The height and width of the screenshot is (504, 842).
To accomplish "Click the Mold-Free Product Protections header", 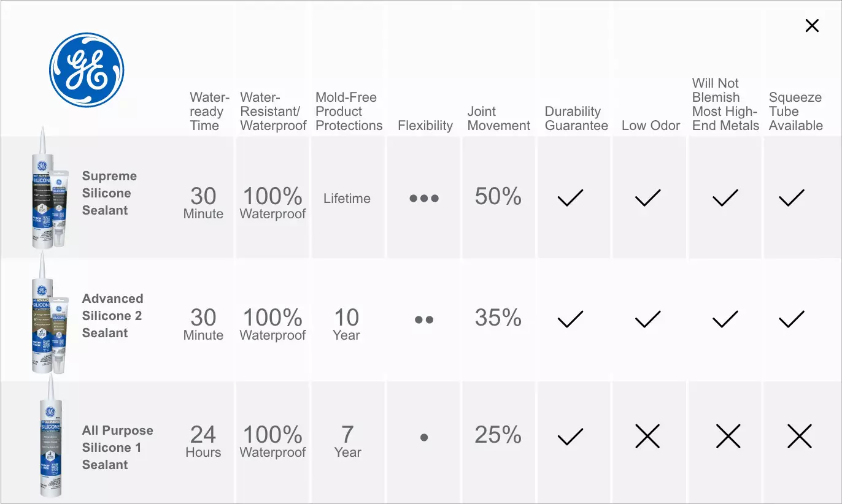I will (349, 112).
